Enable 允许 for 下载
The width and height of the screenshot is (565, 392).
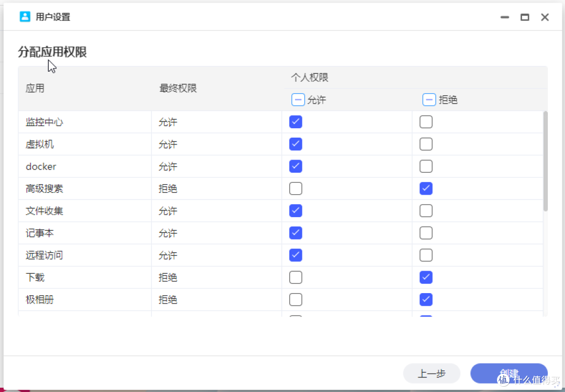296,277
